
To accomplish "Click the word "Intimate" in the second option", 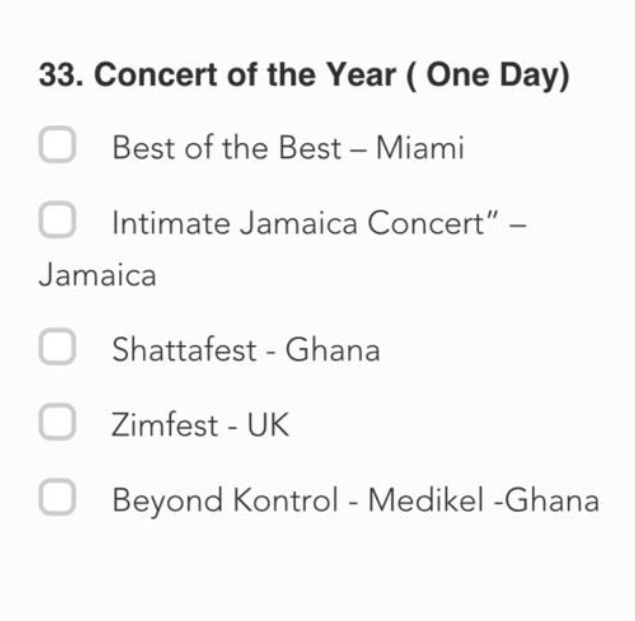I will click(171, 222).
